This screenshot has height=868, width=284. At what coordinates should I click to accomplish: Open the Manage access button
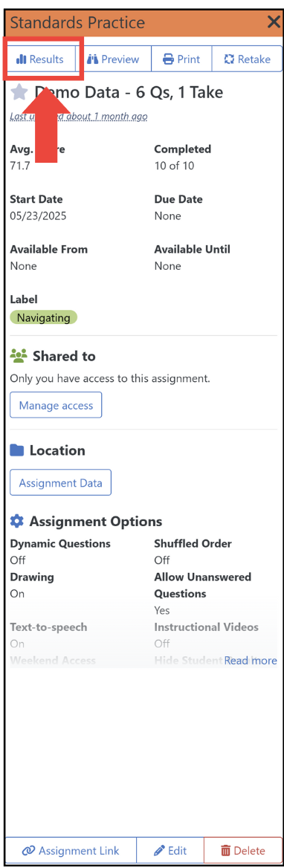click(56, 405)
